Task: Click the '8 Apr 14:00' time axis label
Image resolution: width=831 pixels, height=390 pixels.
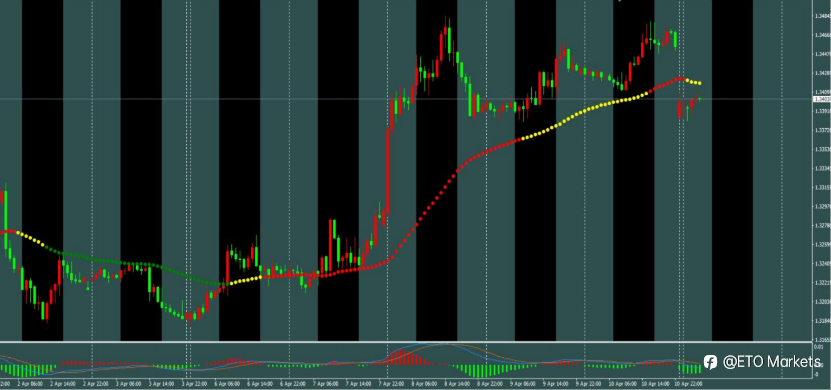Action: [x=457, y=384]
